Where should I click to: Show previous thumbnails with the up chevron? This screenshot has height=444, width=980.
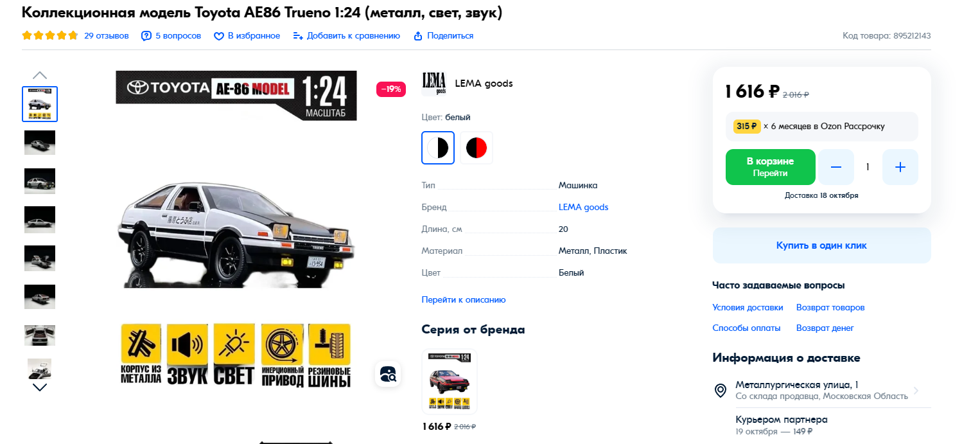pyautogui.click(x=40, y=75)
